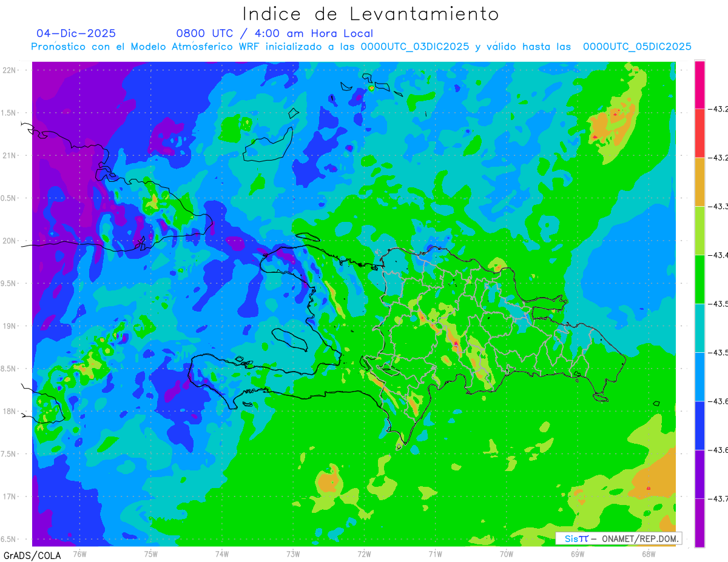Click the "70W" longitude label
The height and width of the screenshot is (562, 728).
point(507,554)
